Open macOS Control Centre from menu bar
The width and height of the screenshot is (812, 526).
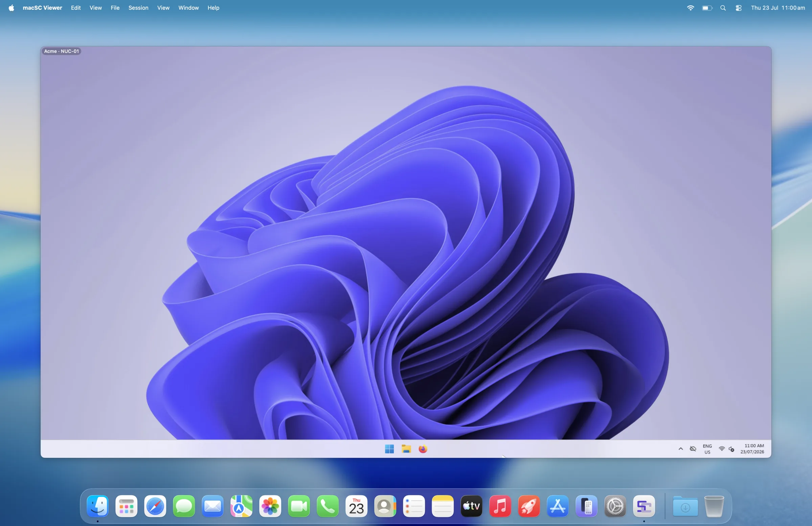coord(738,7)
